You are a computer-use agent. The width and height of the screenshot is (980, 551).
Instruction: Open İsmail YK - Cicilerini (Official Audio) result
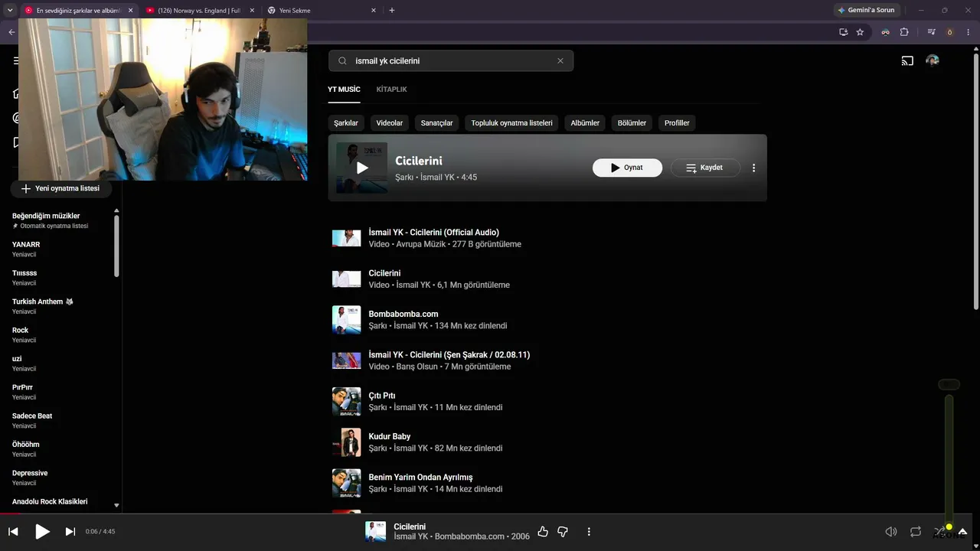(433, 232)
